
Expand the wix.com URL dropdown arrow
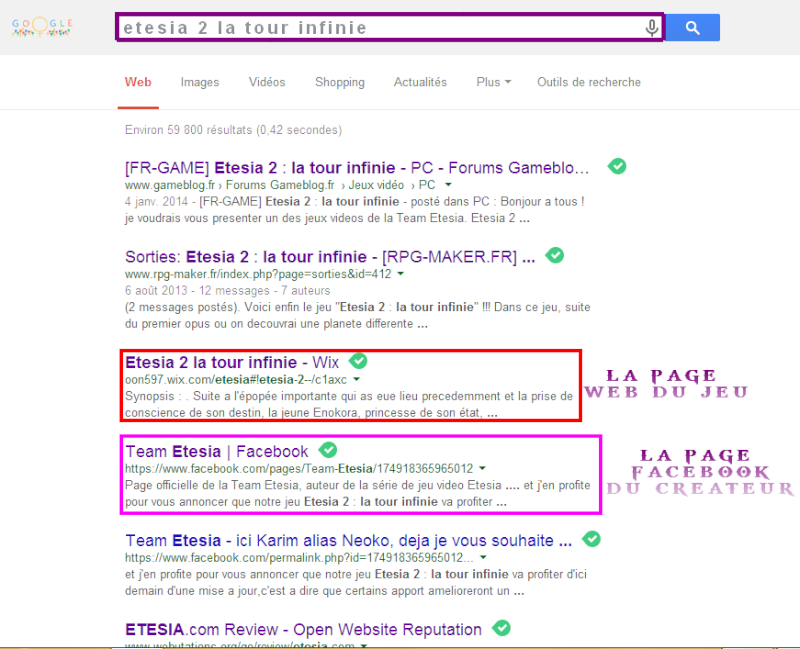[x=356, y=380]
